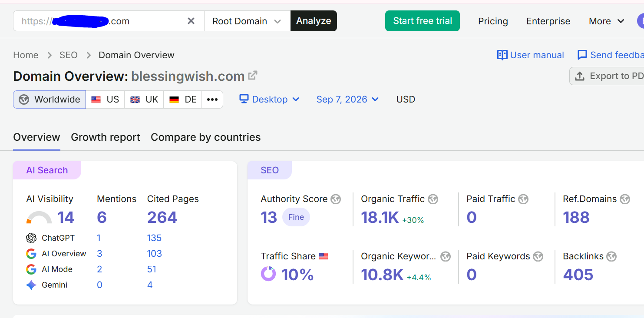Click the USD currency label
The width and height of the screenshot is (644, 318).
tap(406, 99)
